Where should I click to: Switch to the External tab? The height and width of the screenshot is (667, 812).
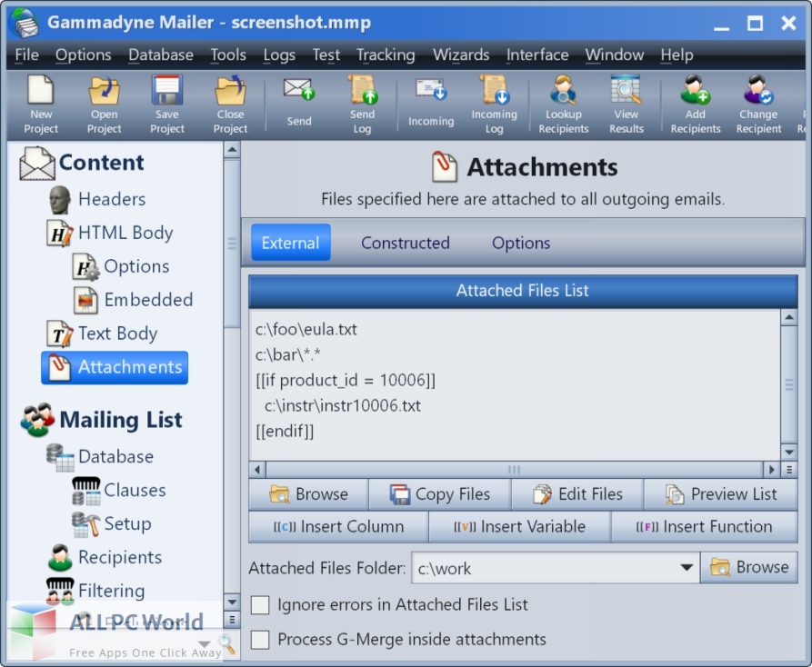pyautogui.click(x=290, y=243)
